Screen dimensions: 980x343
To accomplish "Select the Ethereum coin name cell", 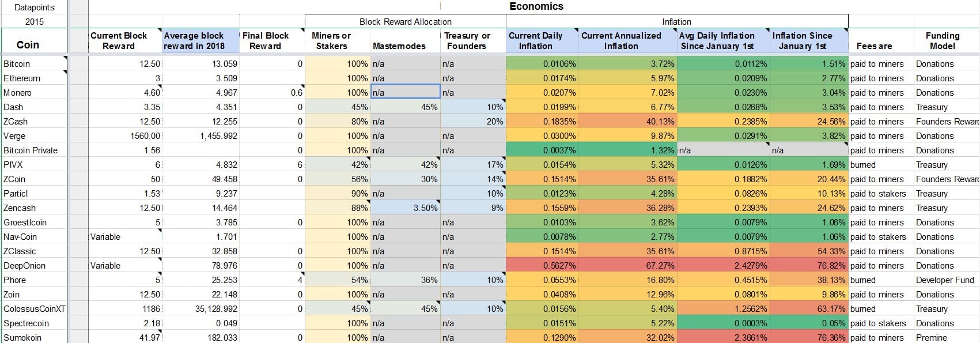I will (x=34, y=78).
